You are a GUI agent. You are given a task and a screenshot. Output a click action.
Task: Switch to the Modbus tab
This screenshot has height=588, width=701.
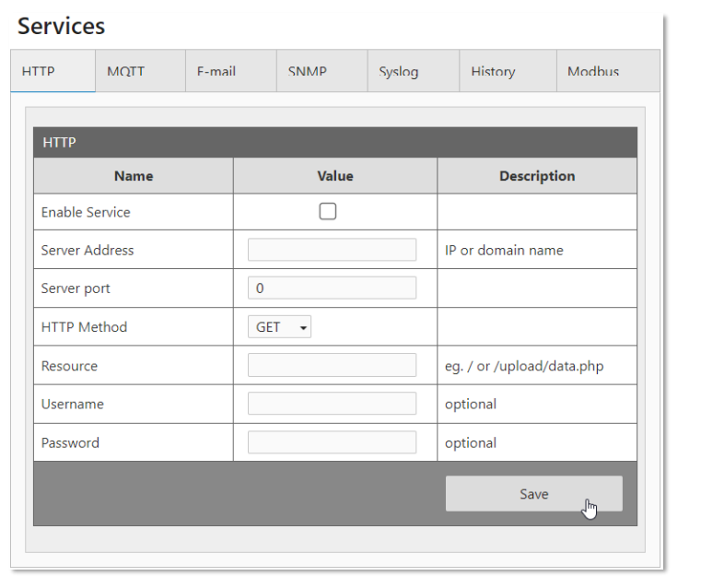592,72
